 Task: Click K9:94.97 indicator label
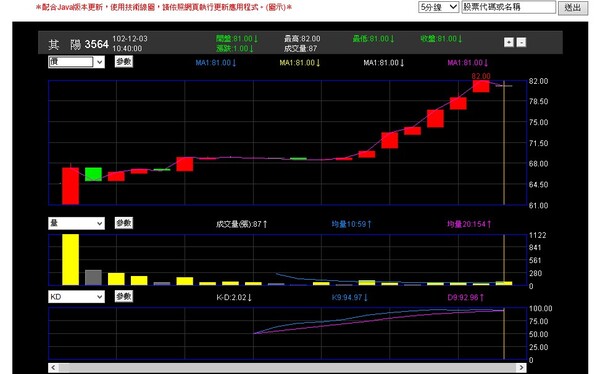point(350,297)
